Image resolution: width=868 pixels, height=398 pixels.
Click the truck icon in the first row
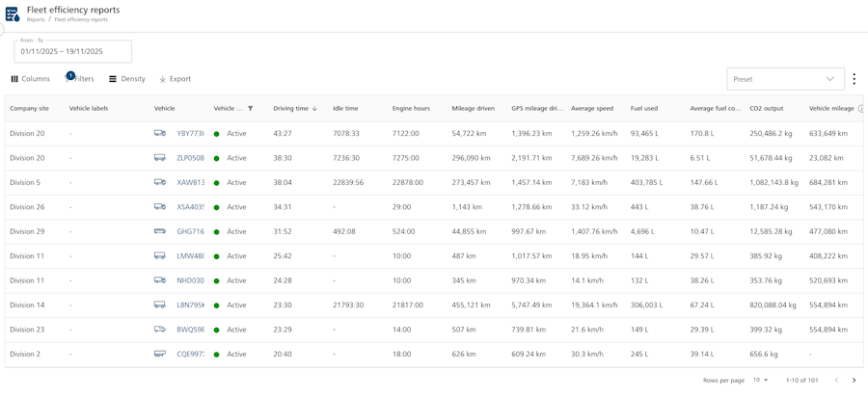tap(160, 134)
